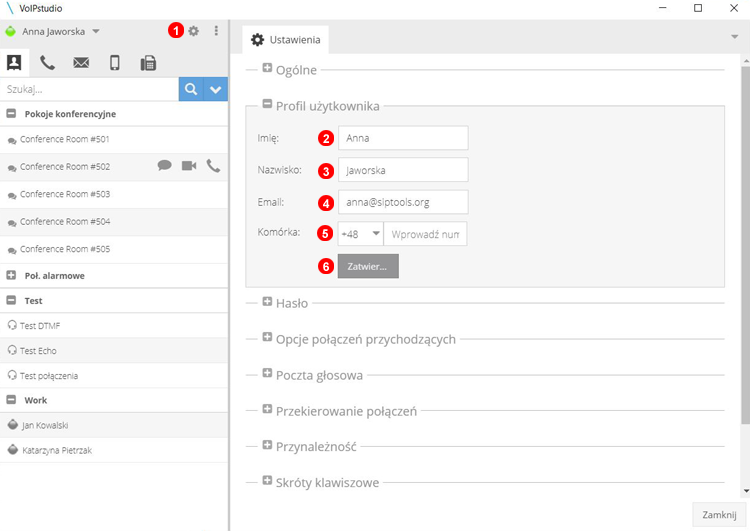
Task: Select the Ustawienia tab
Action: [285, 39]
